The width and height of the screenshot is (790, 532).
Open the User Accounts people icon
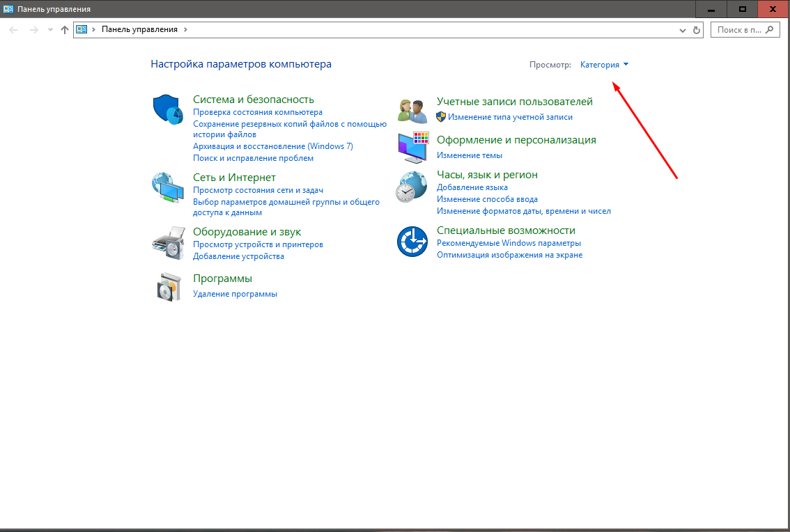pos(412,111)
